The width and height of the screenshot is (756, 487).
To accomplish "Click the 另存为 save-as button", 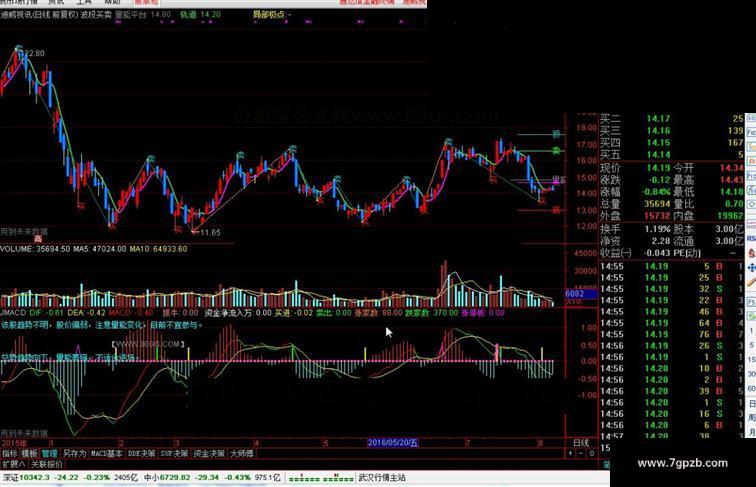I will 74,454.
